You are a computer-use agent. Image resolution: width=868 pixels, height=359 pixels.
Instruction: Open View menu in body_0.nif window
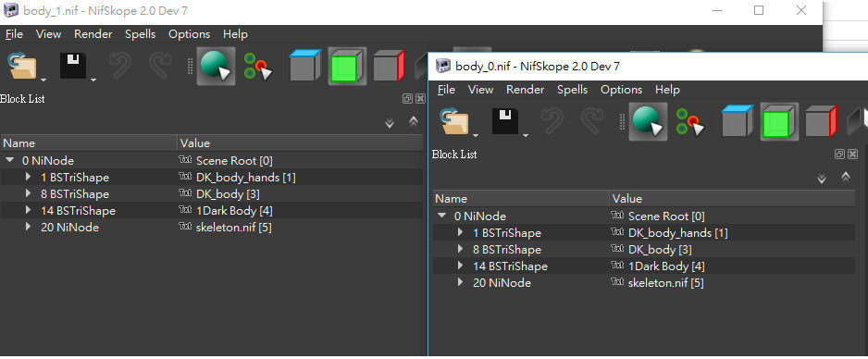pyautogui.click(x=480, y=89)
